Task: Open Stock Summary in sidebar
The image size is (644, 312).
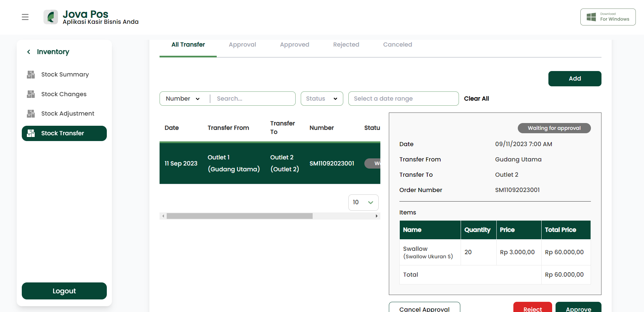Action: tap(64, 74)
